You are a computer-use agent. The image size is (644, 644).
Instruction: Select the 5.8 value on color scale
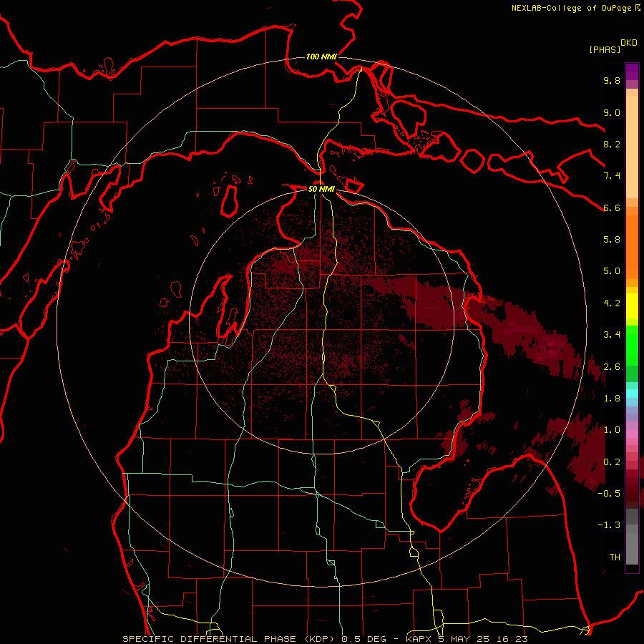click(x=612, y=240)
